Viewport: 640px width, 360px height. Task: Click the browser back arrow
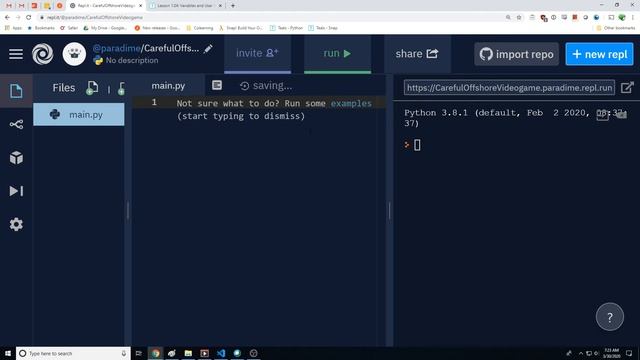(7, 17)
